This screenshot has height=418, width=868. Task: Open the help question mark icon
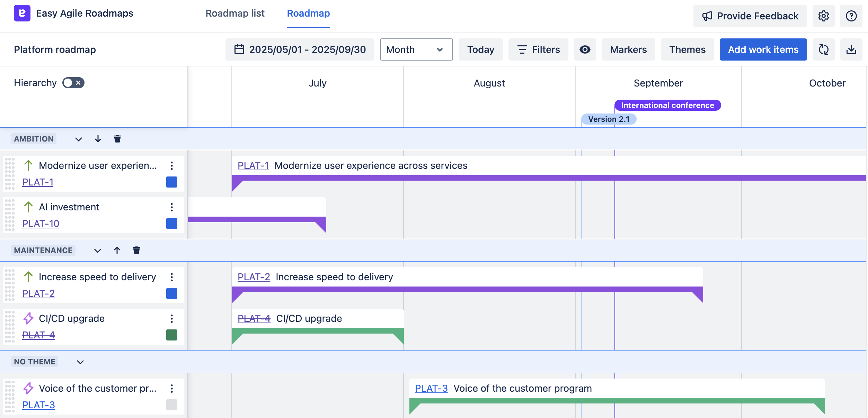point(851,16)
